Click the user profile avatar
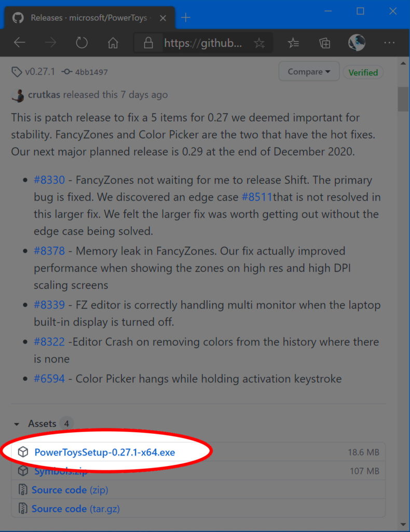This screenshot has width=410, height=532. (x=357, y=43)
